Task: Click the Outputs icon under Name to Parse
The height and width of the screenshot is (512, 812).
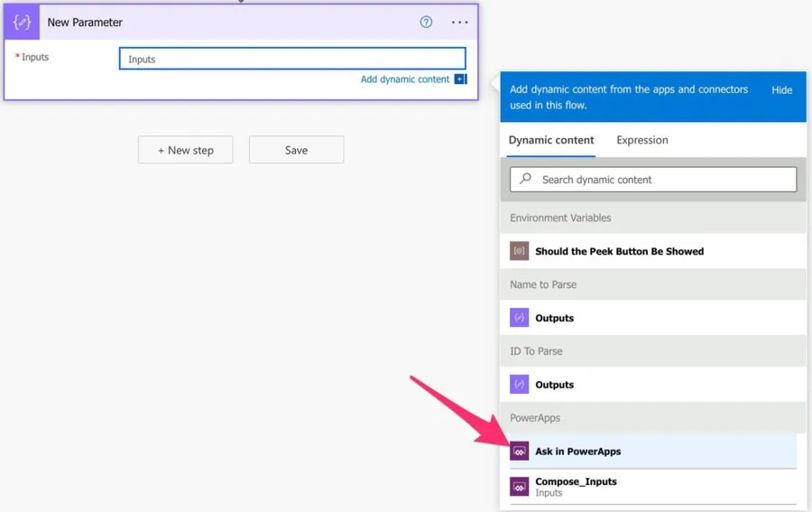Action: tap(520, 318)
